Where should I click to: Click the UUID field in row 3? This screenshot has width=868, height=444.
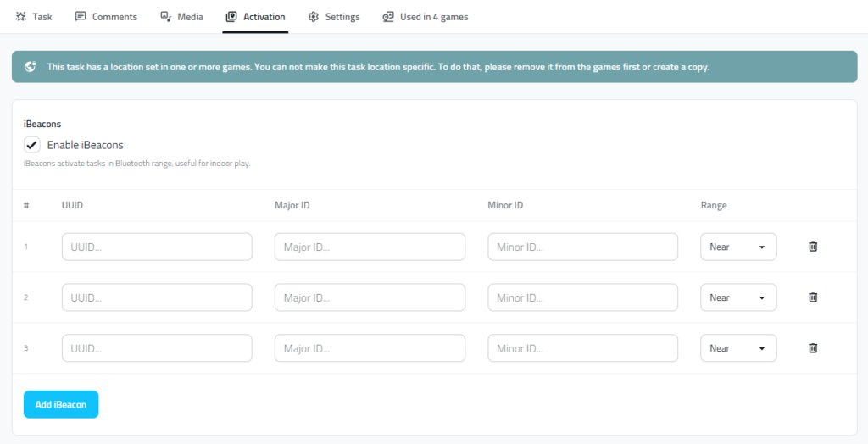click(x=157, y=348)
